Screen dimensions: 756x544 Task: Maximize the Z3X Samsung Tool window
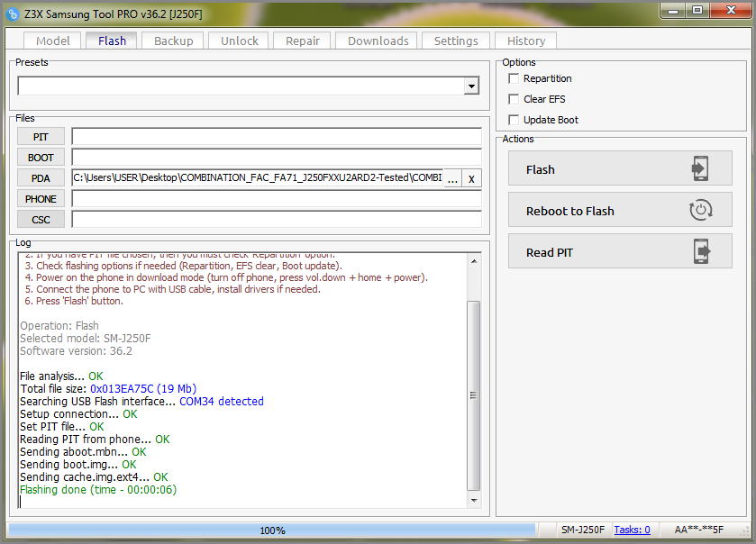[697, 11]
